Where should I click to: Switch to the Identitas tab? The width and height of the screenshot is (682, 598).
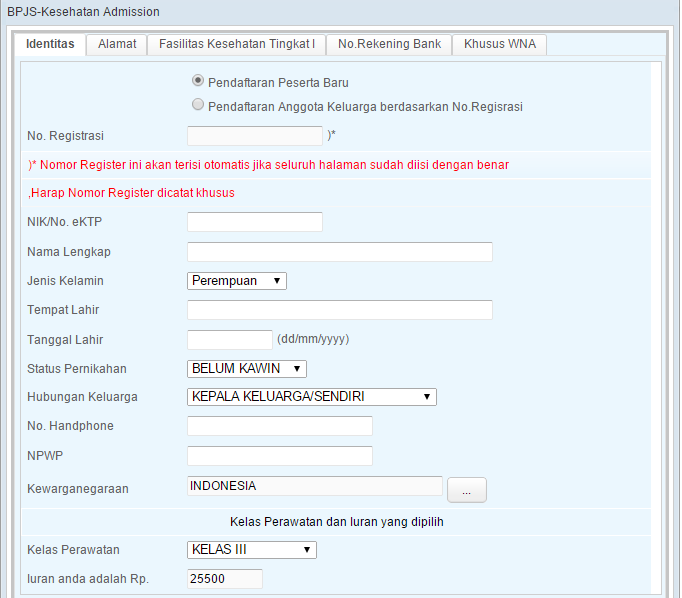tap(50, 44)
